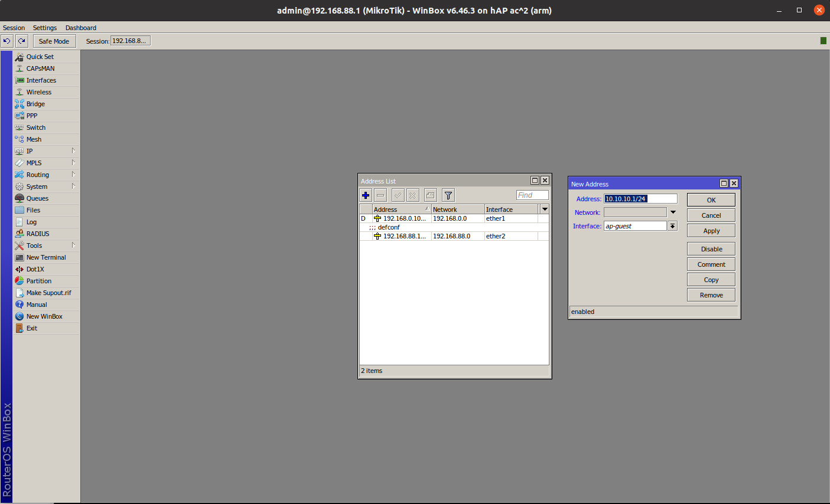Click the comment icon in Address List
The image size is (830, 504).
click(x=431, y=195)
